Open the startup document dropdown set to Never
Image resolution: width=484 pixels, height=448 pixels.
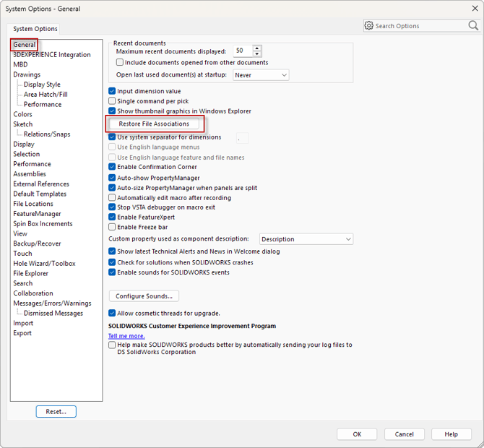pos(261,75)
